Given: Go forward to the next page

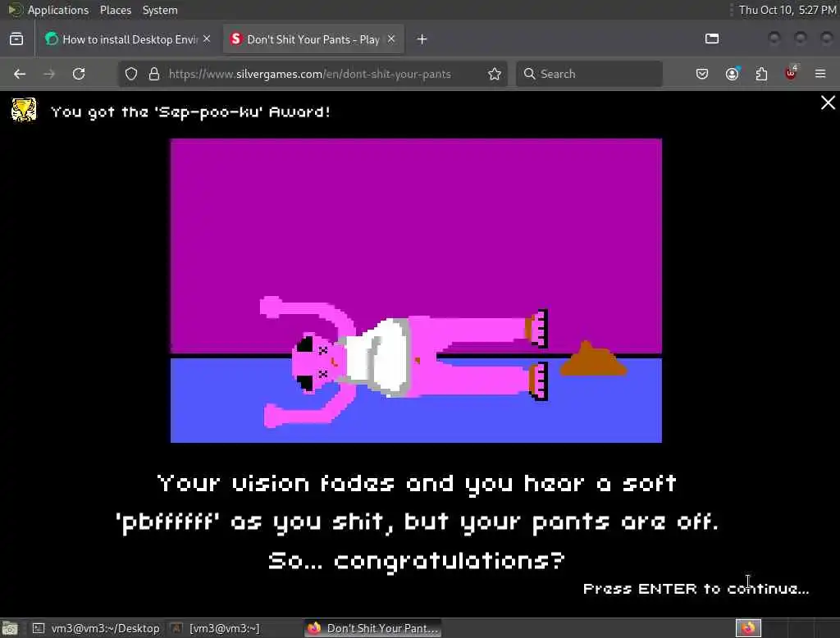Looking at the screenshot, I should (49, 74).
